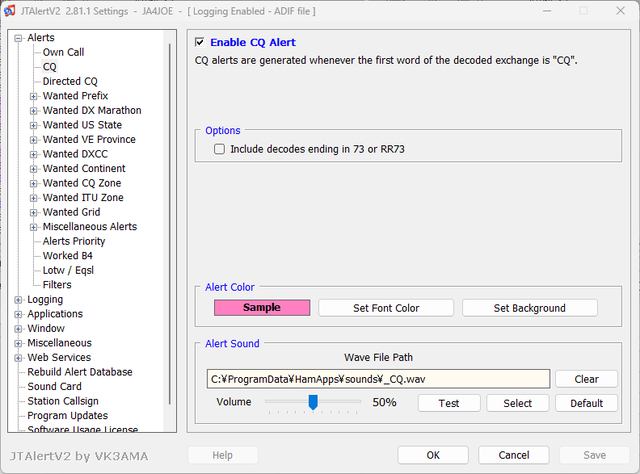Expand the Wanted Continent node
This screenshot has width=640, height=474.
click(x=33, y=169)
